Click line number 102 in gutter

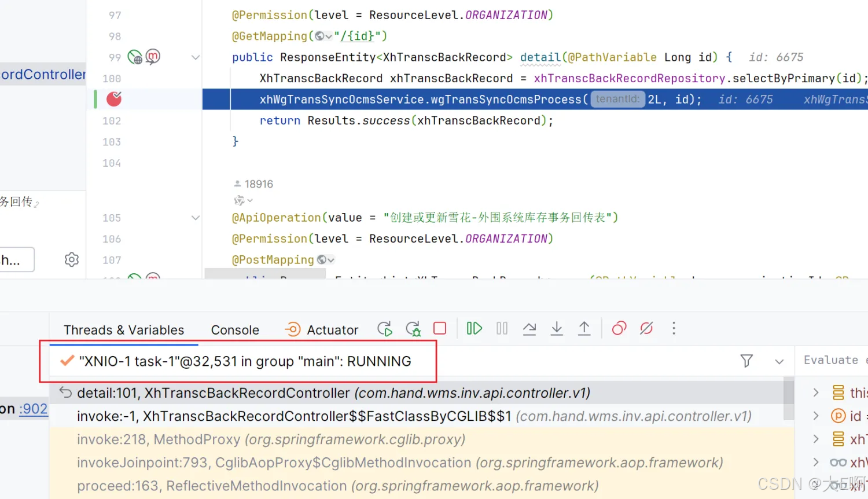coord(112,121)
